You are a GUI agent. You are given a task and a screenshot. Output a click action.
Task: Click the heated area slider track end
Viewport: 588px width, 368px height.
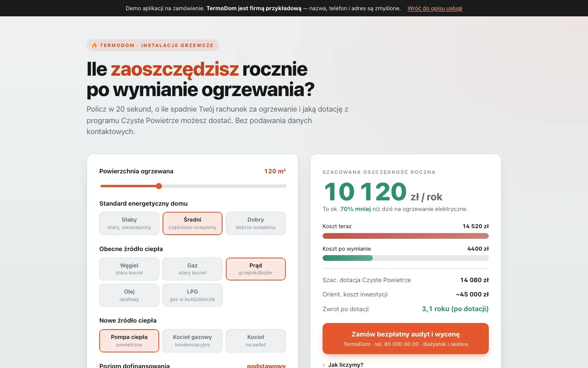(x=285, y=186)
